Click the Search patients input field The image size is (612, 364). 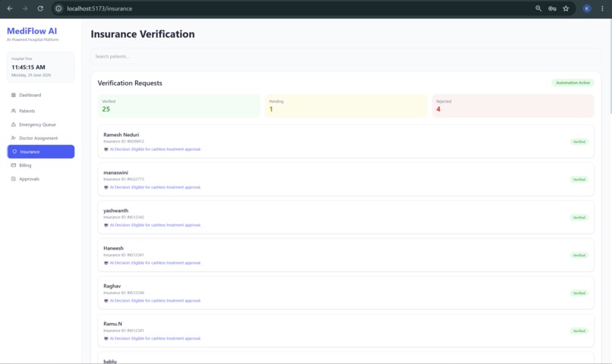click(x=345, y=57)
